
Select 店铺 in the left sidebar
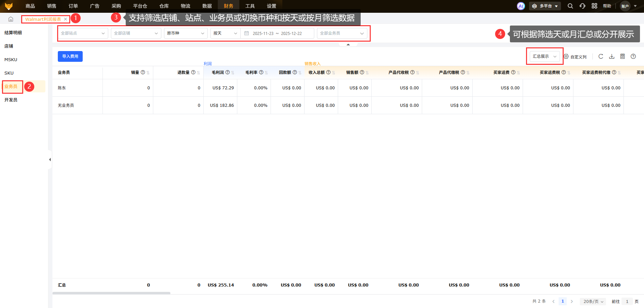tap(9, 46)
